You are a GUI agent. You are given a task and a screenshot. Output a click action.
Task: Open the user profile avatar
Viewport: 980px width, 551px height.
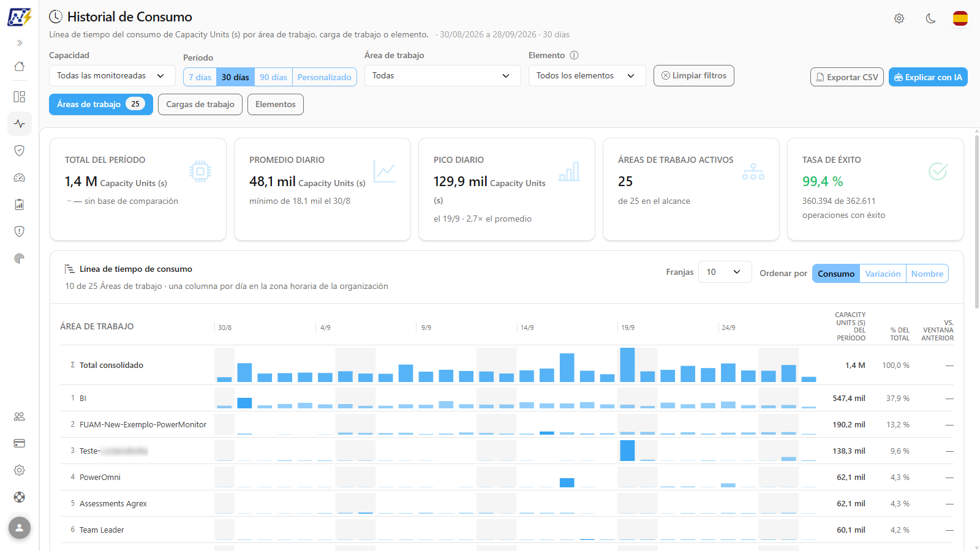[20, 528]
